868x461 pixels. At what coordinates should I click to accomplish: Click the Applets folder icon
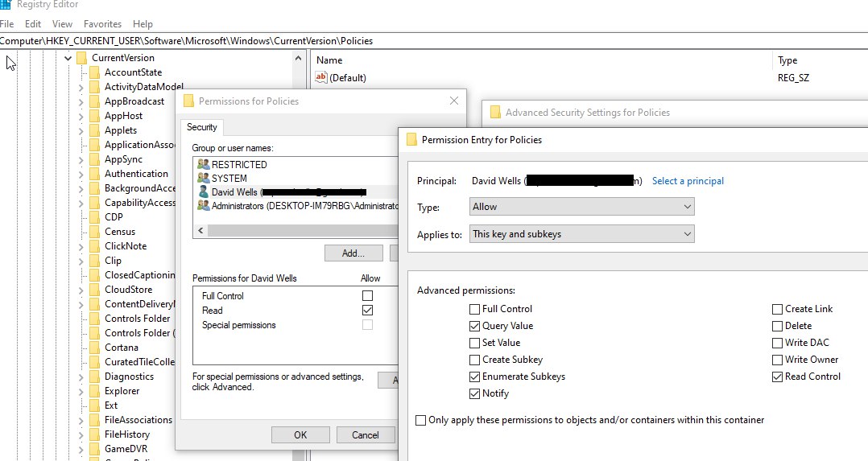tap(95, 130)
